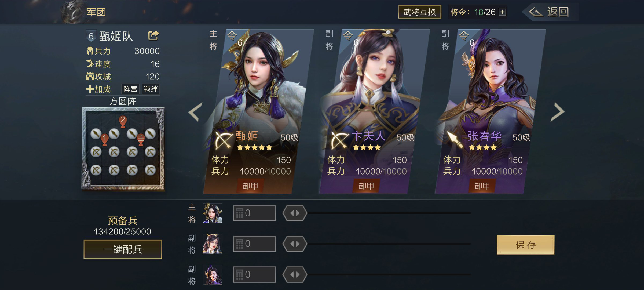
Task: Click the 主将 troop slider track
Action: coord(389,213)
